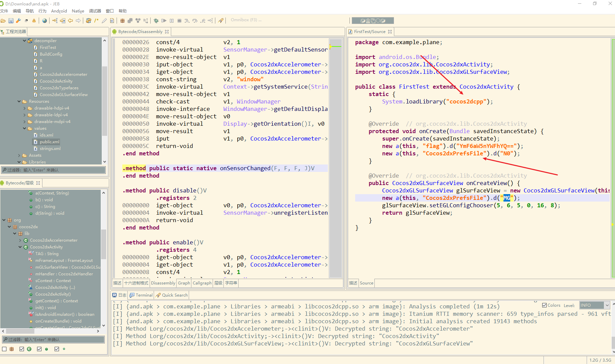This screenshot has width=615, height=364.
Task: Click the step-into debugger icon
Action: [x=187, y=21]
